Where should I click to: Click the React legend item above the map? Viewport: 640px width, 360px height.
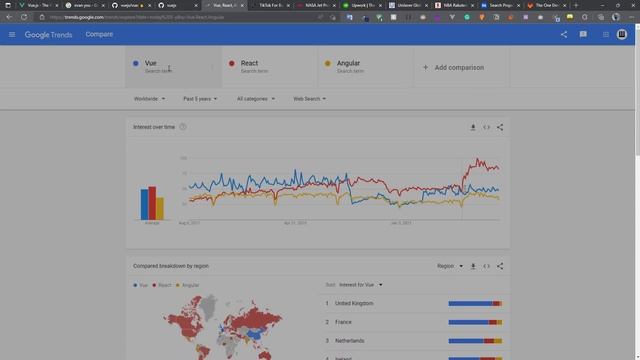[162, 285]
